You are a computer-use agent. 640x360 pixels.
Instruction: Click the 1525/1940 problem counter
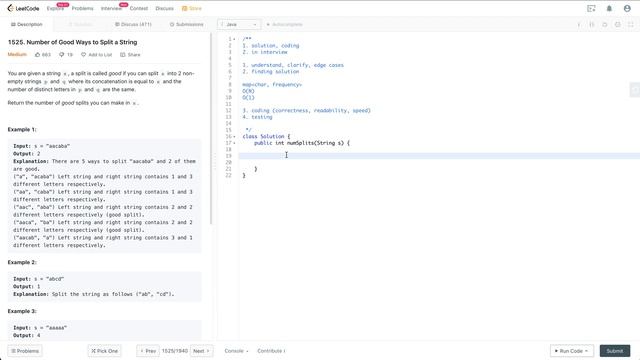[x=175, y=351]
